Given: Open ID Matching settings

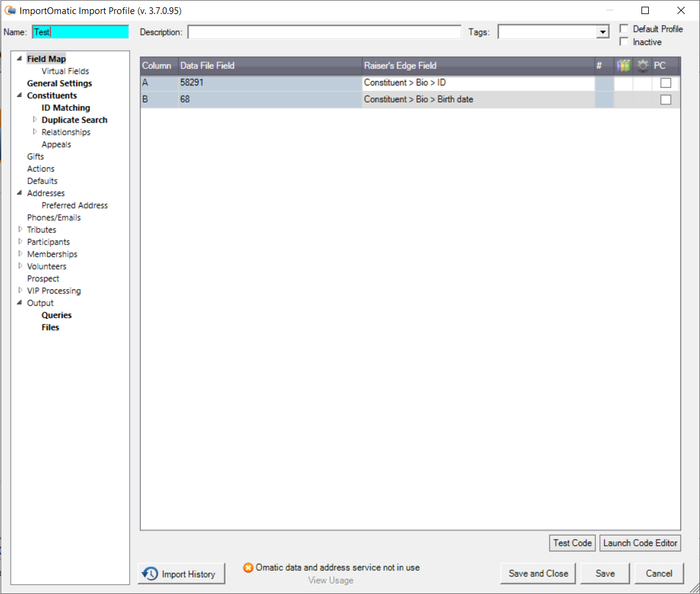Looking at the screenshot, I should tap(65, 108).
